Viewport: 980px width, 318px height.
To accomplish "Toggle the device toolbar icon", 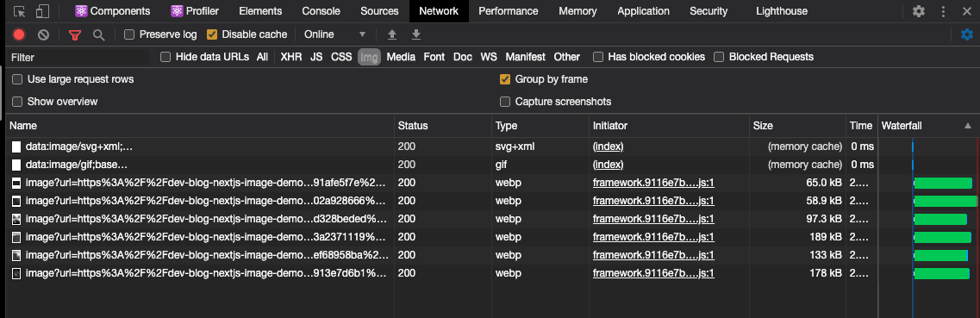I will pyautogui.click(x=42, y=11).
